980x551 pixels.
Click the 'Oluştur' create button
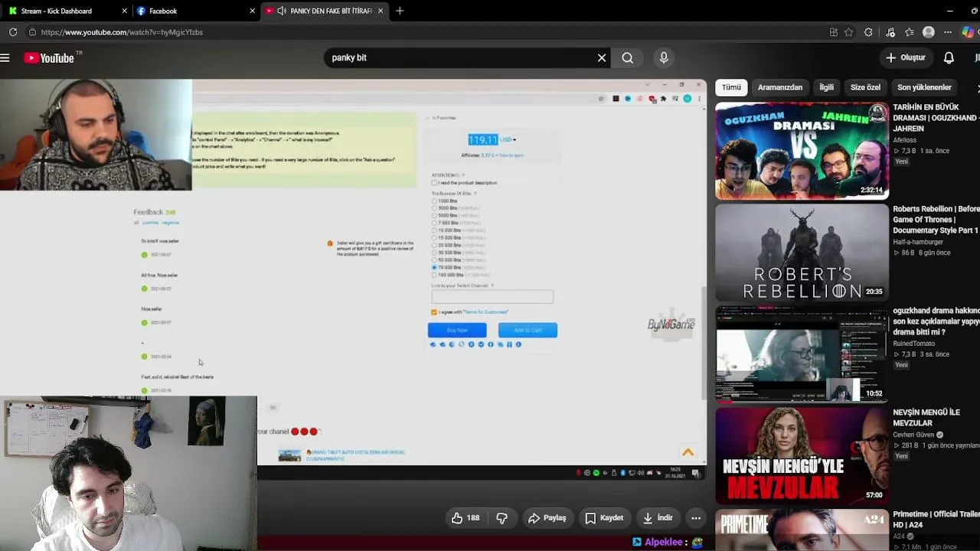pos(906,57)
